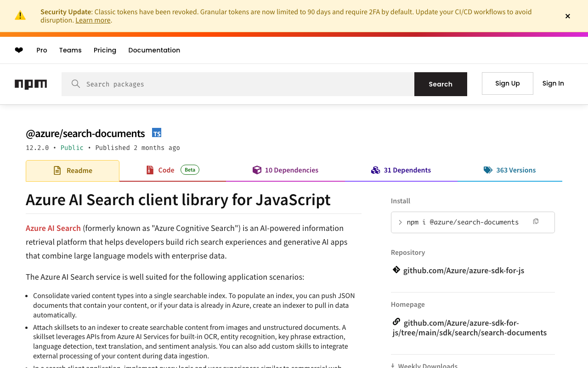The height and width of the screenshot is (368, 588).
Task: Click the Homepage section label
Action: point(408,305)
